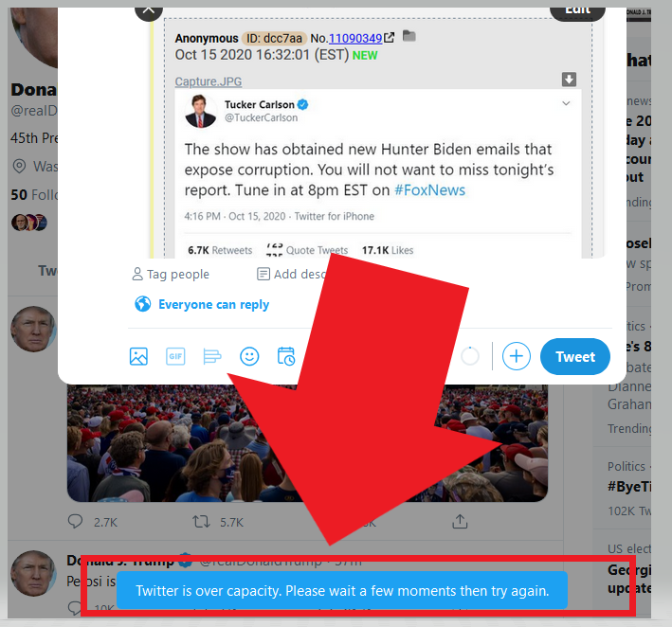
Task: Click the Tweet button
Action: coord(575,356)
